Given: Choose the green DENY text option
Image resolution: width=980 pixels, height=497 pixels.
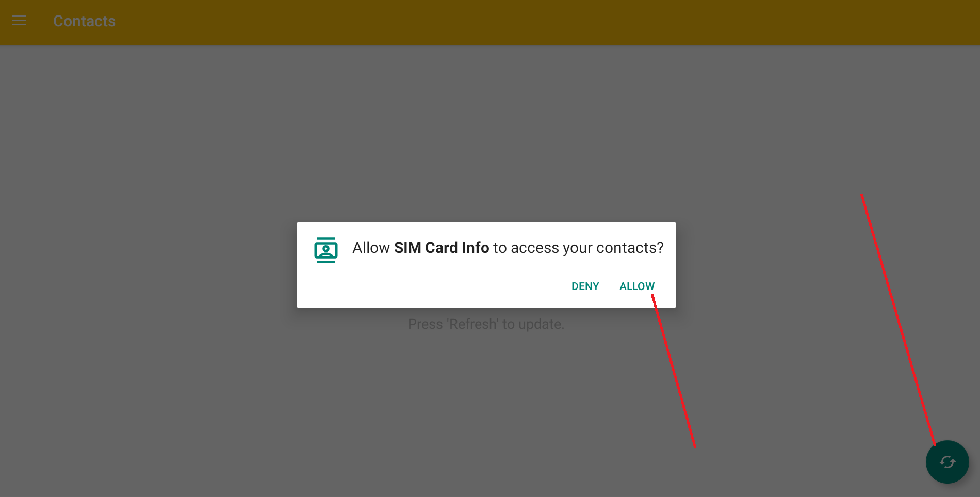Looking at the screenshot, I should [x=585, y=286].
